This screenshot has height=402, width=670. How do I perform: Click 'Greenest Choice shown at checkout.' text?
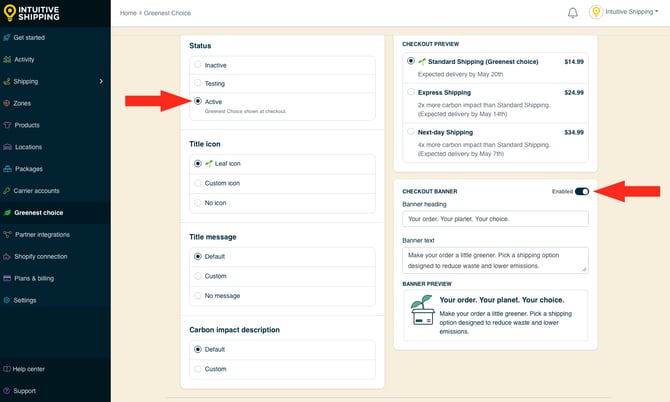(x=245, y=111)
